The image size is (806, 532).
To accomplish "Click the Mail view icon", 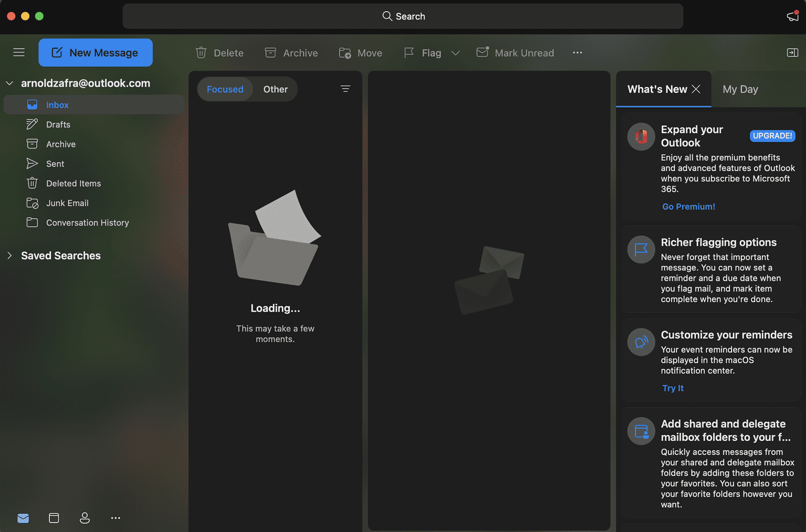I will point(23,518).
